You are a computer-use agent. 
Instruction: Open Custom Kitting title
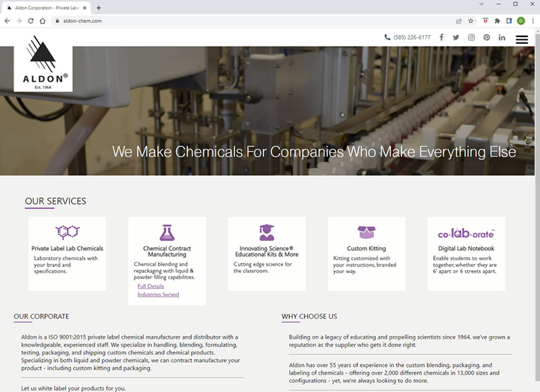tap(367, 248)
